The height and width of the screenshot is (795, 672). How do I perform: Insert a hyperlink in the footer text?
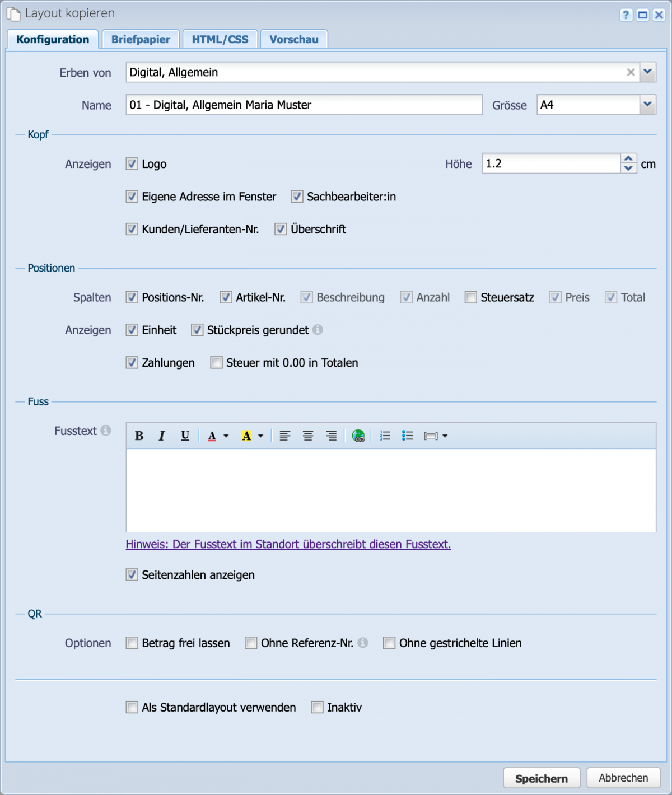pyautogui.click(x=358, y=436)
